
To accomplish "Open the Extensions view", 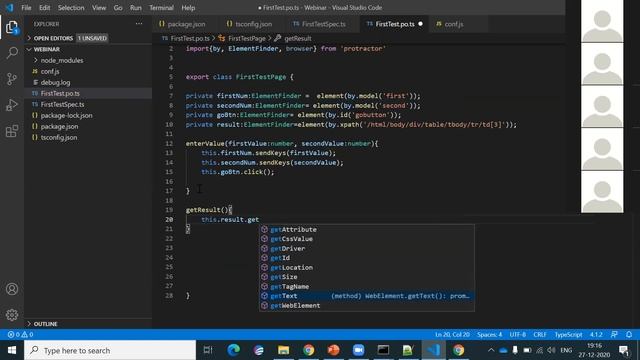I will [12, 131].
